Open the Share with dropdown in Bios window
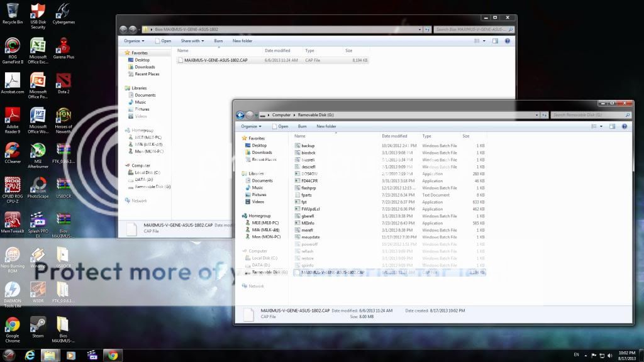The height and width of the screenshot is (362, 644). coord(192,41)
